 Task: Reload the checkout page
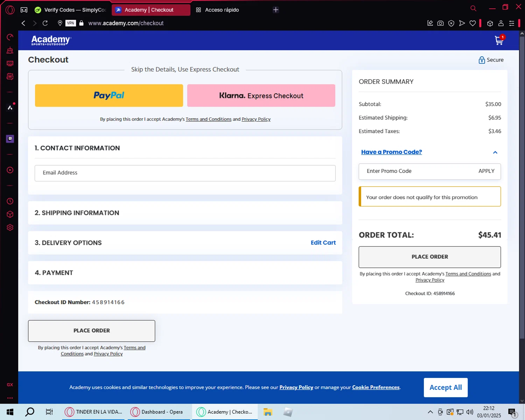[x=45, y=23]
